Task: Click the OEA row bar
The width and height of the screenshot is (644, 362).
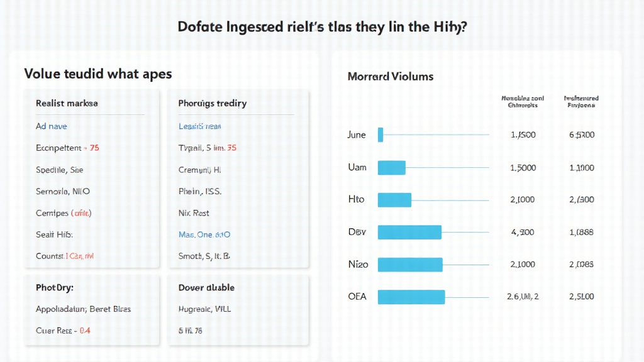Action: point(411,296)
